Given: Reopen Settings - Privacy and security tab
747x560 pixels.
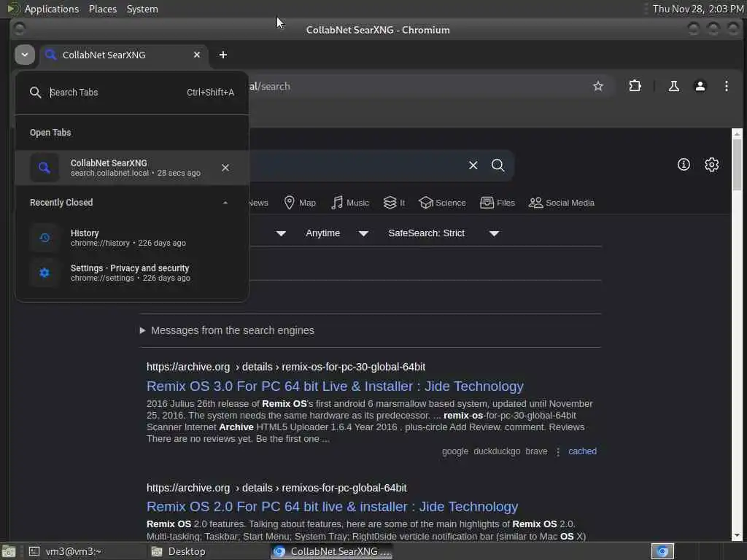Looking at the screenshot, I should [131, 273].
